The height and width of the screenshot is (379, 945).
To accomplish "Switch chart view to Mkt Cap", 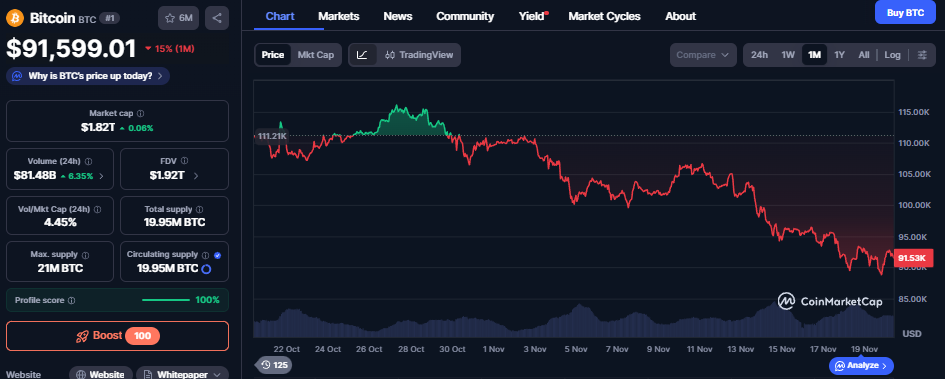I will point(316,55).
